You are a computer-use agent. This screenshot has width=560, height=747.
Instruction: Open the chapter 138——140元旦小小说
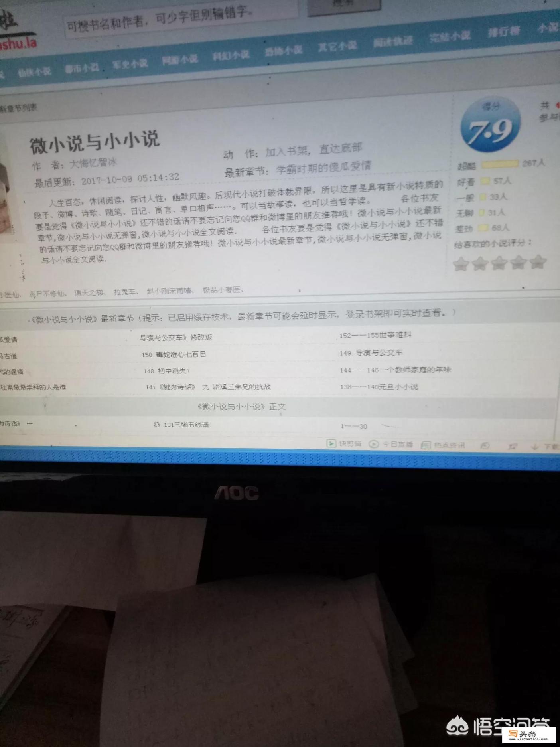[379, 387]
